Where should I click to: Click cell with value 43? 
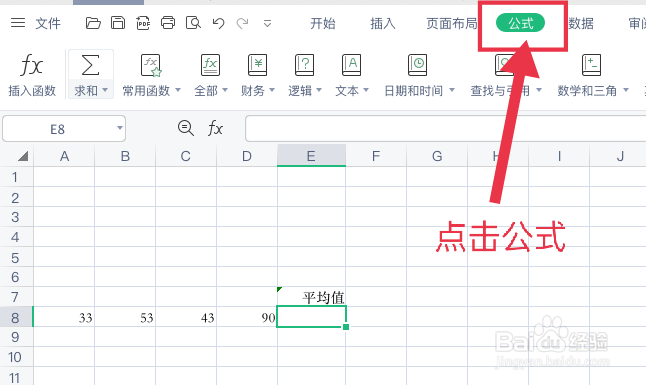click(186, 317)
